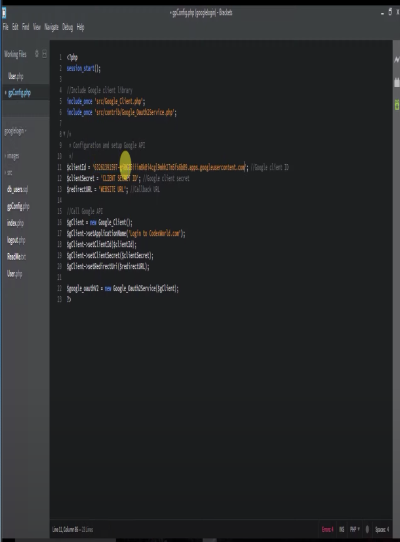Expand the images folder in project tree
This screenshot has width=400, height=542.
pyautogui.click(x=13, y=156)
